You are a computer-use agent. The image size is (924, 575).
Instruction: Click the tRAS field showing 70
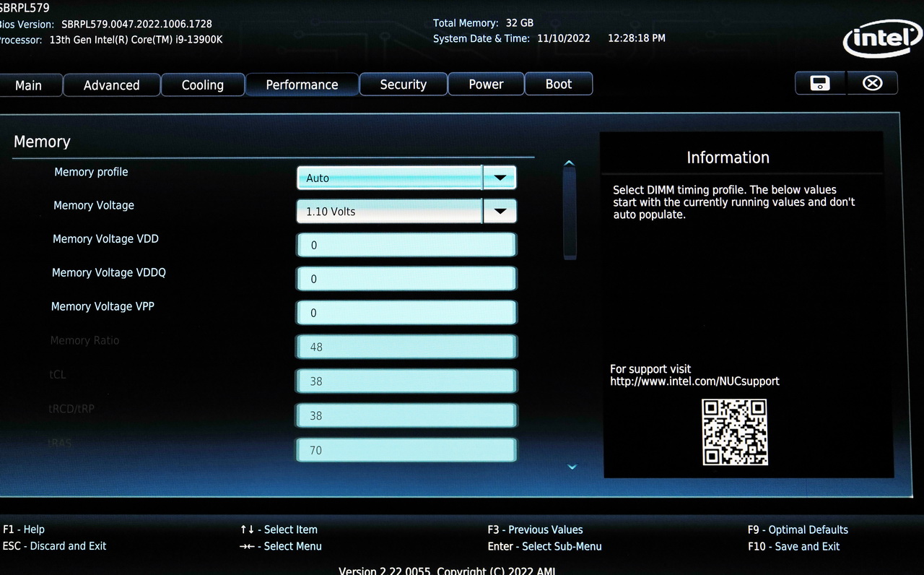406,450
